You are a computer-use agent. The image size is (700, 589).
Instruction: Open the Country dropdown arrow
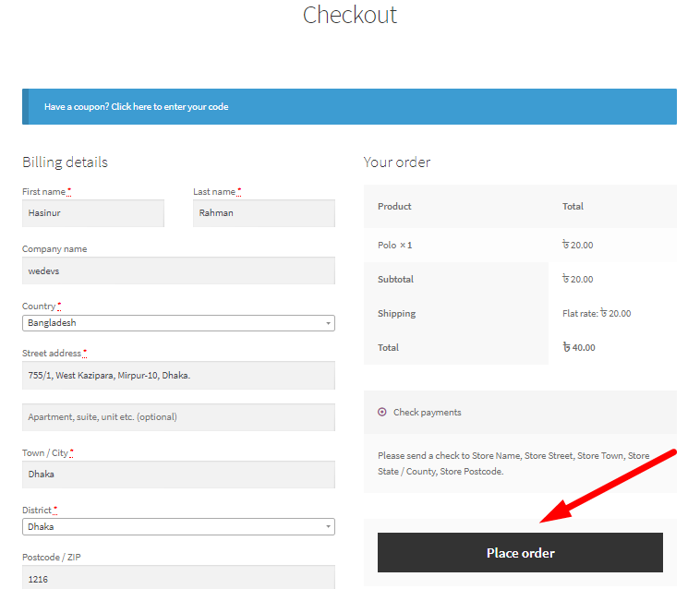tap(328, 323)
